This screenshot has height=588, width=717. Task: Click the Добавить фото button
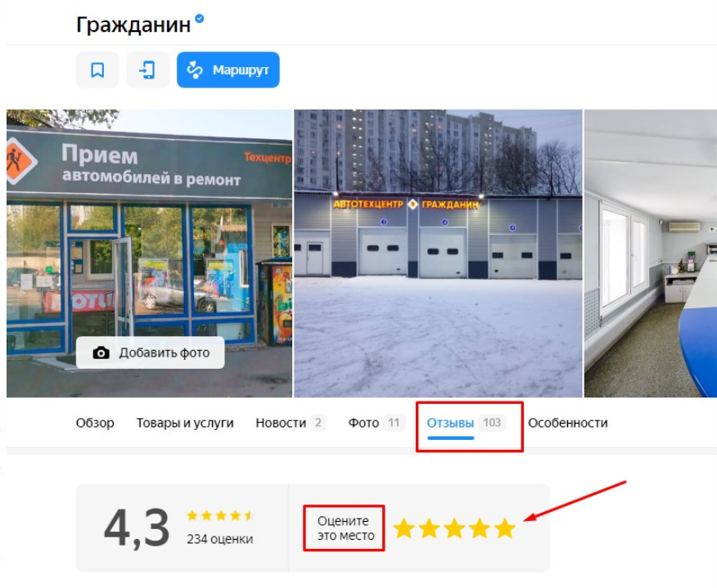tap(151, 352)
